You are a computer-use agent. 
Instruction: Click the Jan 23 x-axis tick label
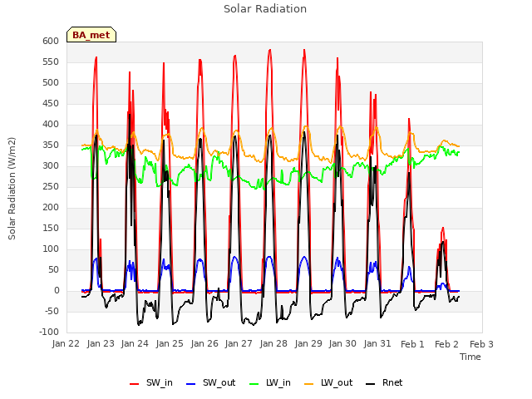(101, 343)
